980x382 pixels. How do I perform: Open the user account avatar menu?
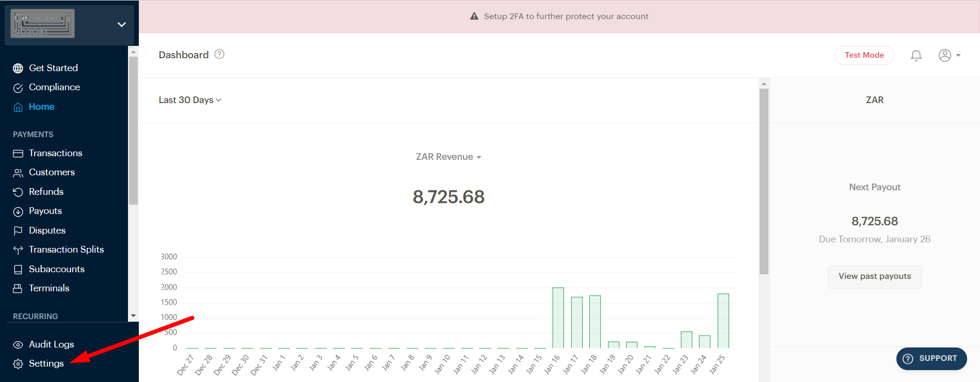coord(949,55)
